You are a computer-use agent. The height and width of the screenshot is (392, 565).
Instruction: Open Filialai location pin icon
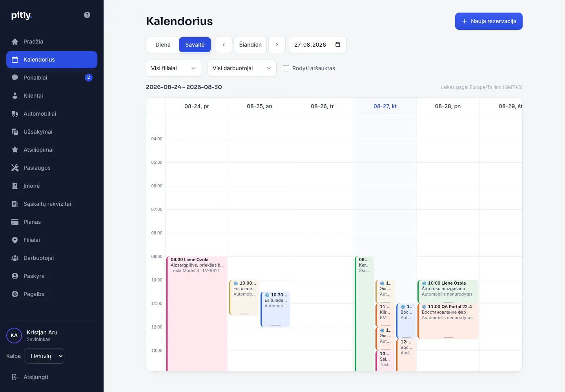point(15,240)
